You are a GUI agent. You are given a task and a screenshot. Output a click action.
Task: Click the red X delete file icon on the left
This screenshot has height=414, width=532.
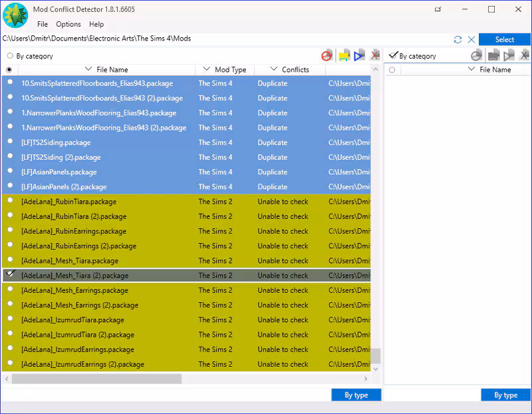click(375, 55)
